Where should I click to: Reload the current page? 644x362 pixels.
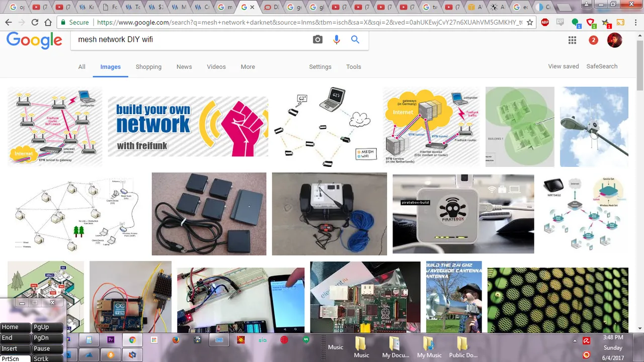pyautogui.click(x=35, y=22)
